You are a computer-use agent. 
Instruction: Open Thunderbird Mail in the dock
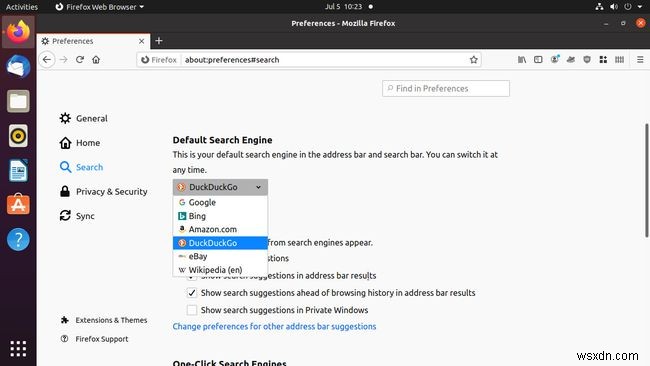18,66
